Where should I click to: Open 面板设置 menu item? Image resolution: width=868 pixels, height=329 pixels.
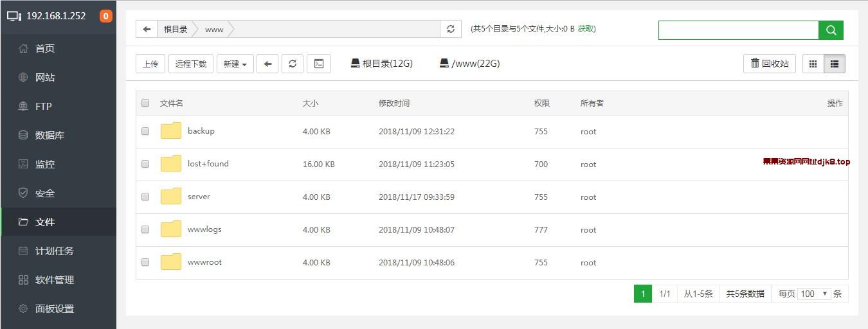pyautogui.click(x=55, y=308)
